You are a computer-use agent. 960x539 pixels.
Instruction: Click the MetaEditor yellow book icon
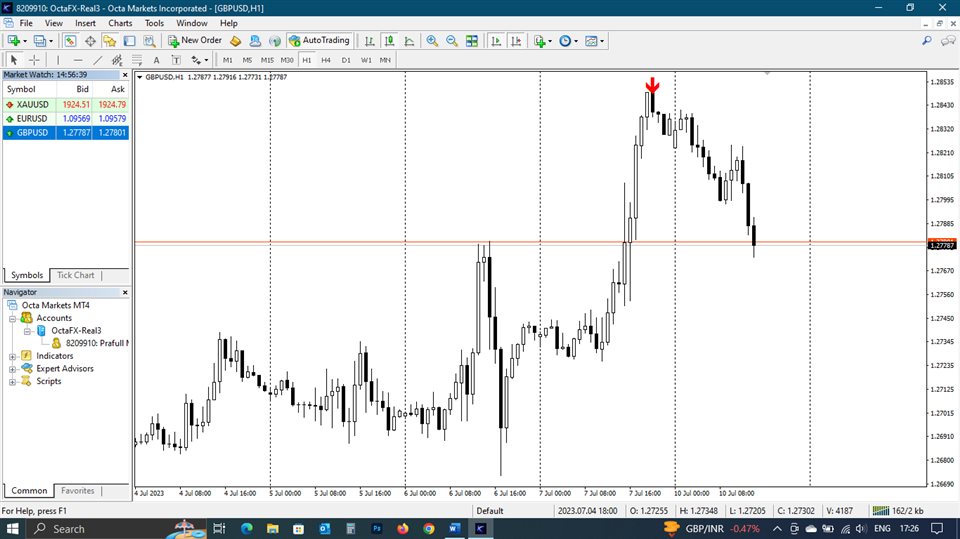pos(236,41)
